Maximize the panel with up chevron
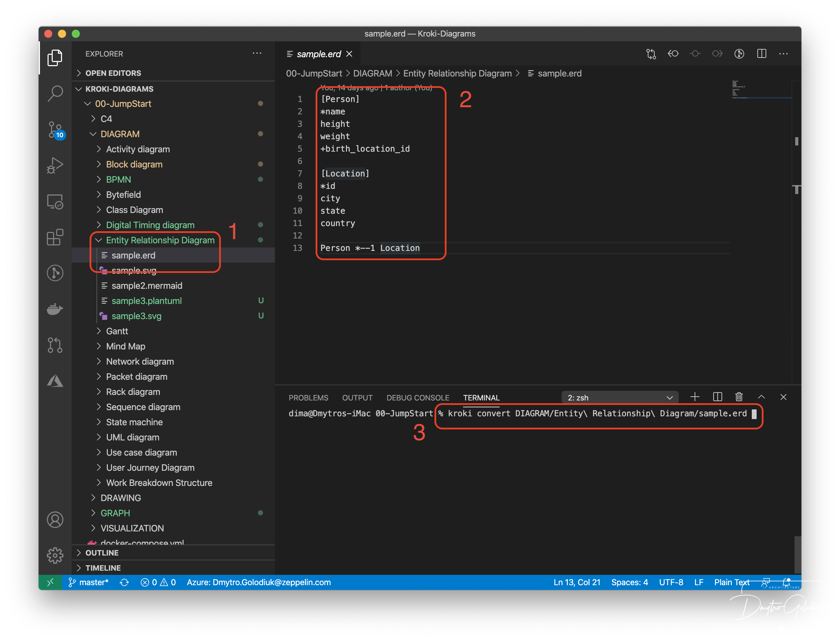This screenshot has height=641, width=840. (761, 397)
